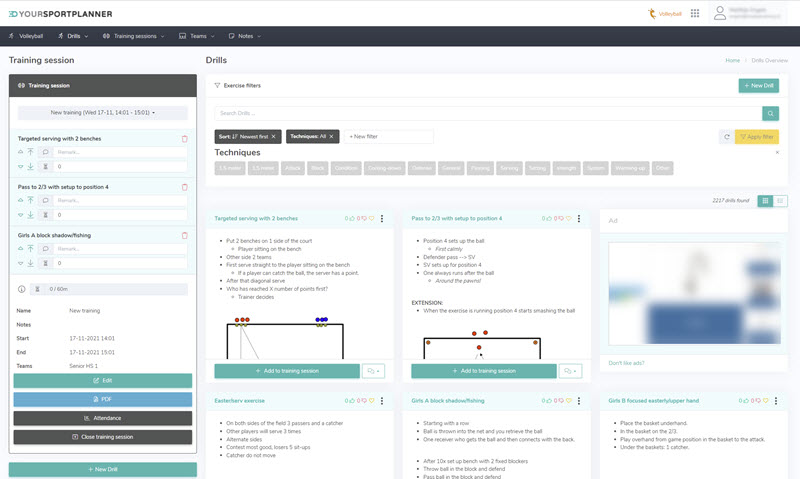Click the refresh icon beside Apply filter

(726, 136)
